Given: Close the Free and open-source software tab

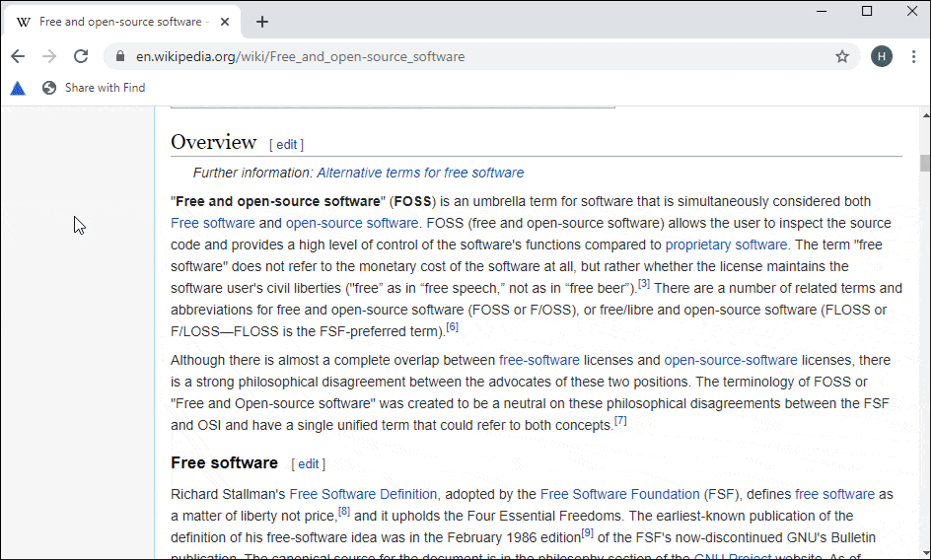Looking at the screenshot, I should pos(225,22).
